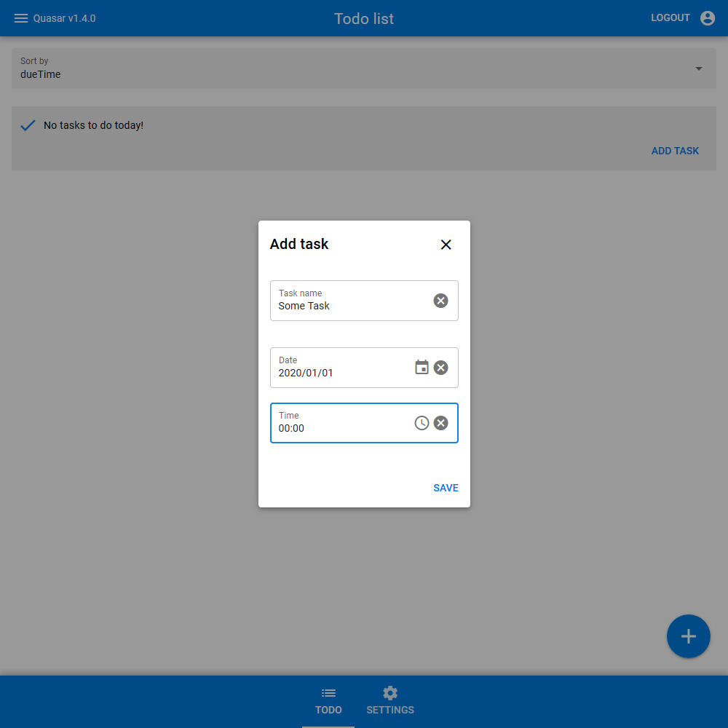
Task: Clear the Date field value
Action: click(x=440, y=368)
